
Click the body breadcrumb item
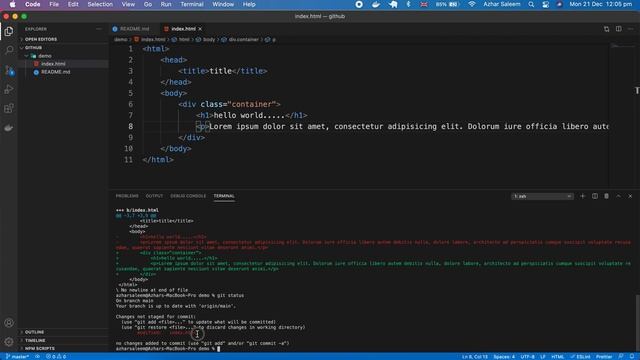coord(205,40)
